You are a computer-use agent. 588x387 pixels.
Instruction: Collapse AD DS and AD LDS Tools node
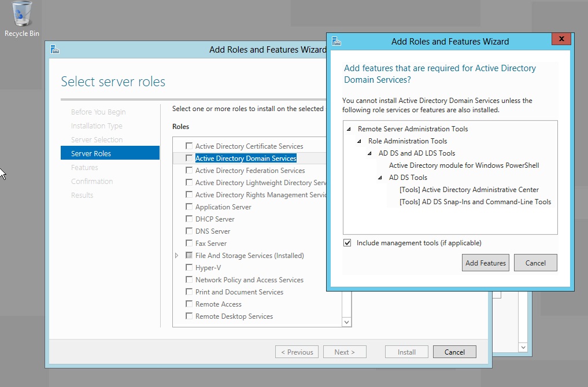point(370,153)
